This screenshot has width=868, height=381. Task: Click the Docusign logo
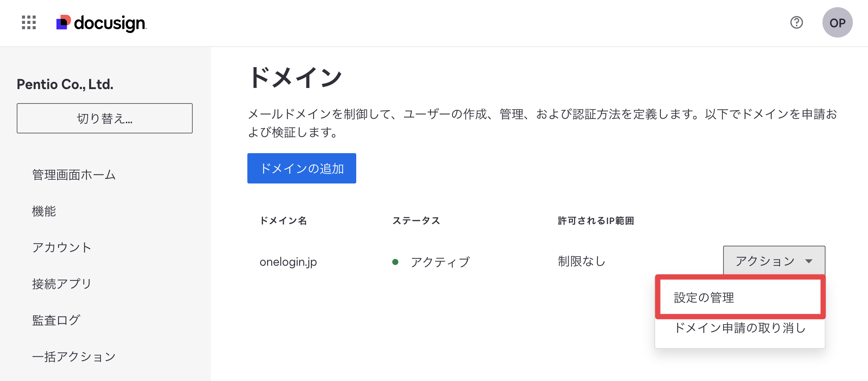pos(101,23)
